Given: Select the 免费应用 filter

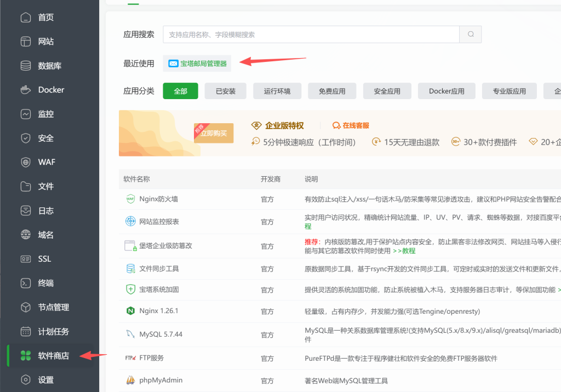Looking at the screenshot, I should tap(332, 91).
